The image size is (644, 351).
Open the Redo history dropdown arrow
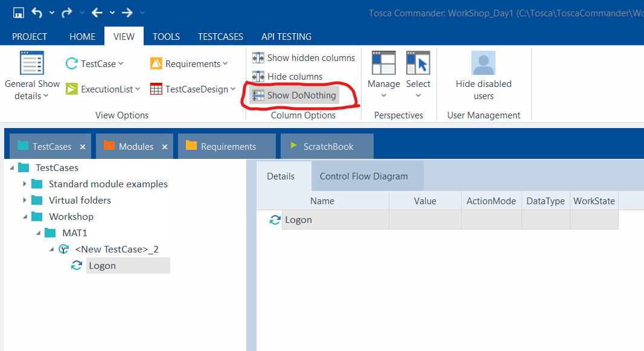click(x=81, y=13)
